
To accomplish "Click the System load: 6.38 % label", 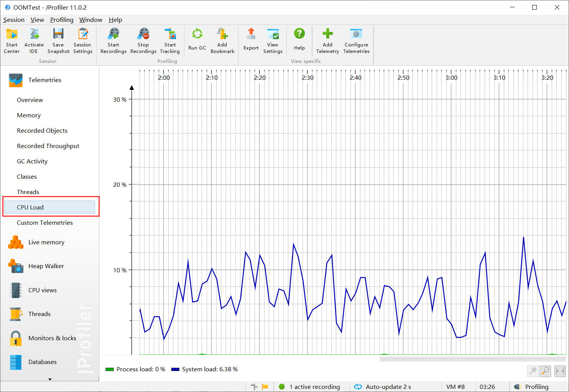I will [x=210, y=369].
